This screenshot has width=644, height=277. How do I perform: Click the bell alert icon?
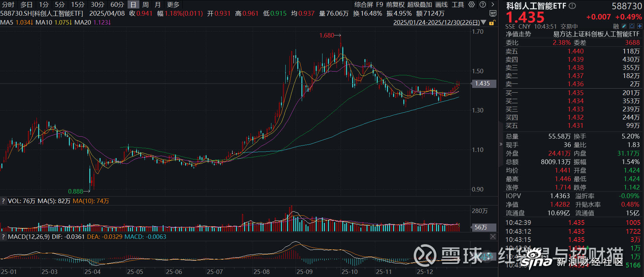(x=632, y=26)
